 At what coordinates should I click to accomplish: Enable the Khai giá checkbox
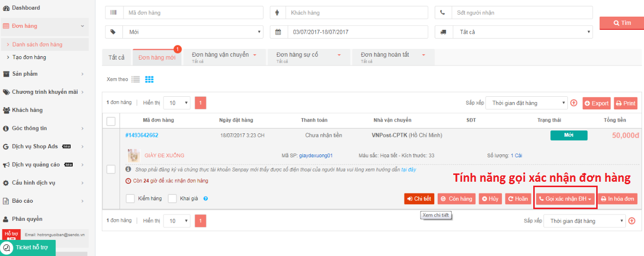tap(172, 199)
